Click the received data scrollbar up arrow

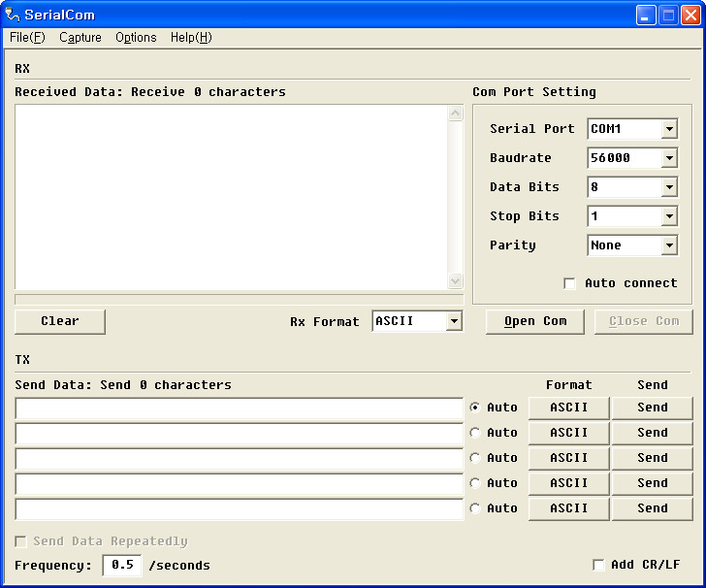456,114
